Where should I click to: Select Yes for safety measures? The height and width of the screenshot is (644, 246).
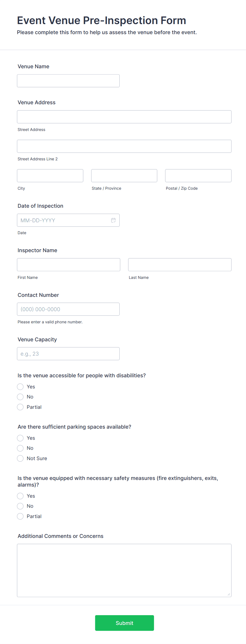20,496
